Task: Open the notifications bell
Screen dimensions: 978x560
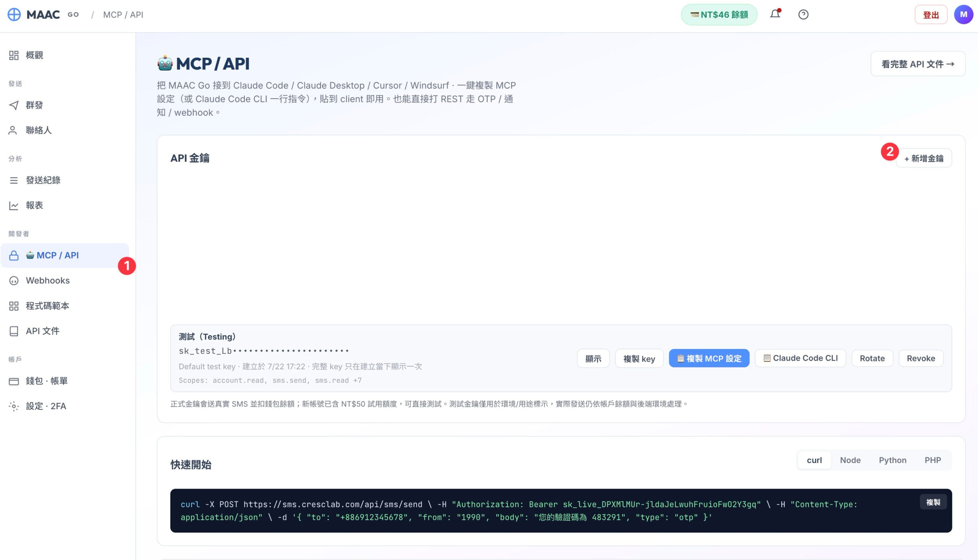Action: coord(775,14)
